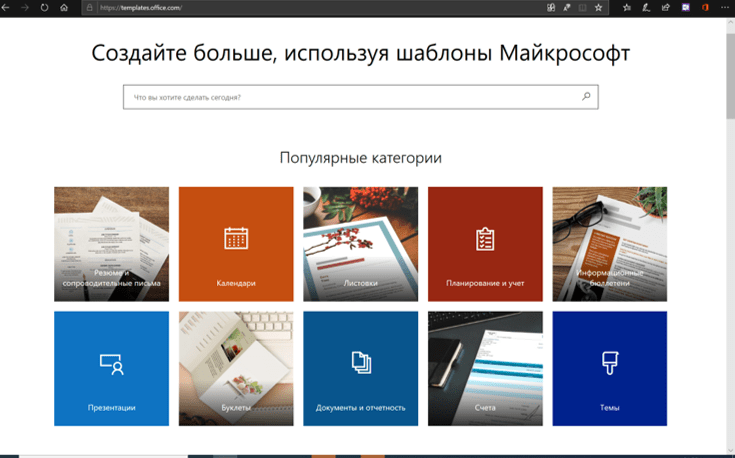Open the 'Буклеты' brochure category tile
The height and width of the screenshot is (458, 735).
point(236,368)
